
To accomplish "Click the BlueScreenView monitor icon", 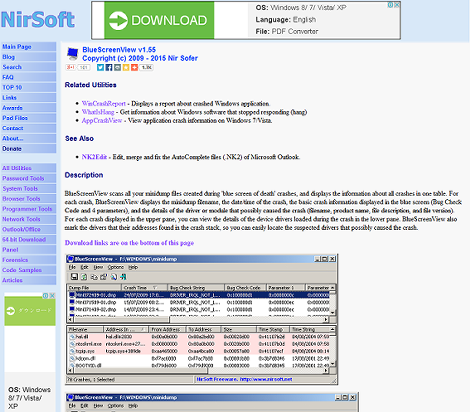I will click(x=72, y=54).
